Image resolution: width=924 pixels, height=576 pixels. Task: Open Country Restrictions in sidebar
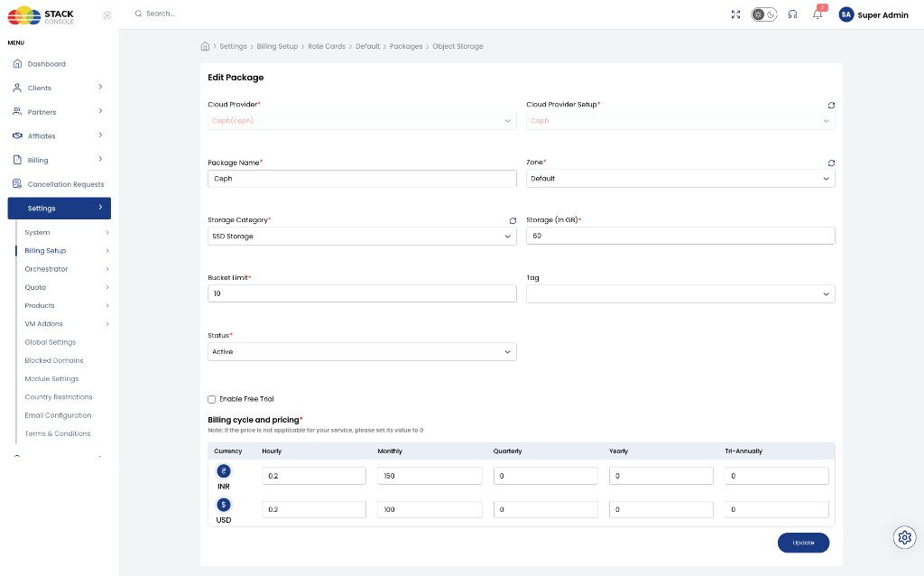(x=59, y=396)
